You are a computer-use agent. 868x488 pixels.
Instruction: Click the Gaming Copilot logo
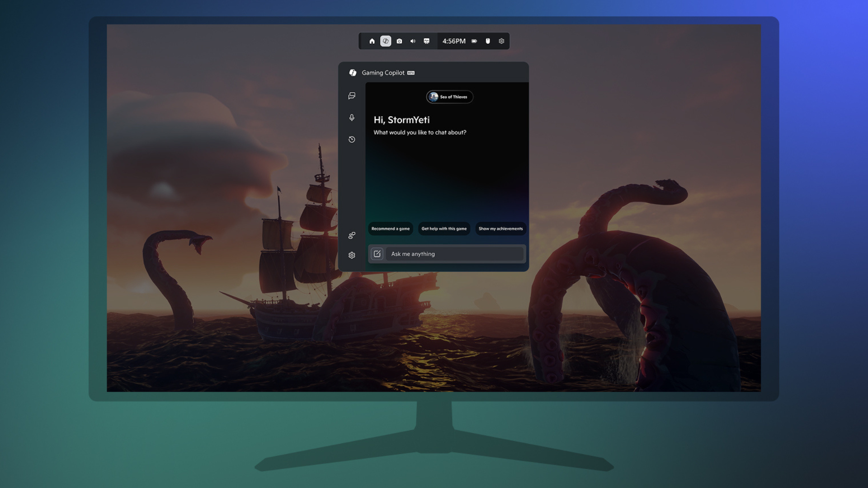point(353,72)
